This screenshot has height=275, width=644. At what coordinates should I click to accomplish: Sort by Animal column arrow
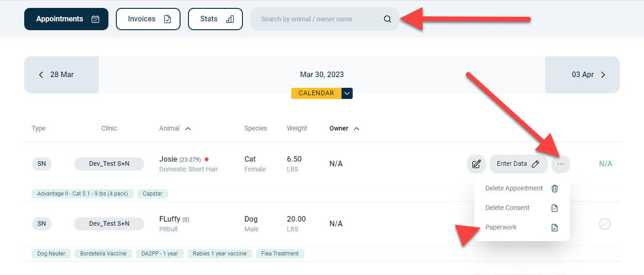point(188,129)
